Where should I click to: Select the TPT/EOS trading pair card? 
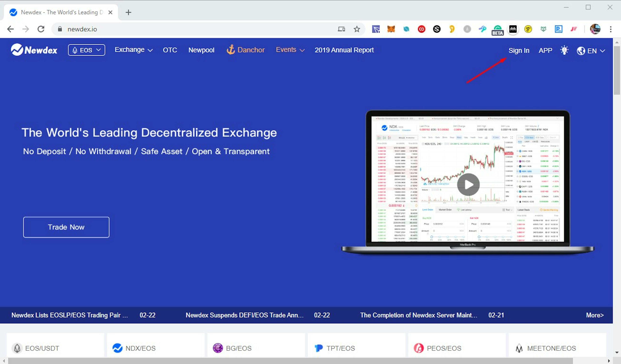point(357,345)
